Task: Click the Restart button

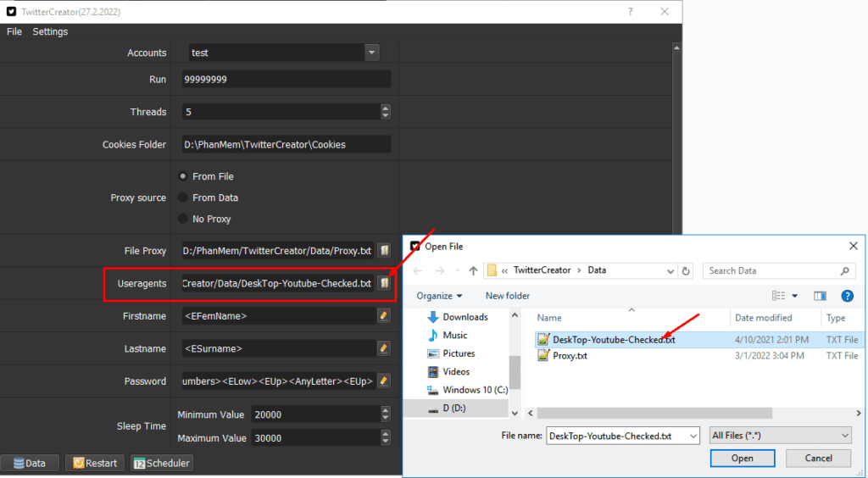Action: pos(95,463)
